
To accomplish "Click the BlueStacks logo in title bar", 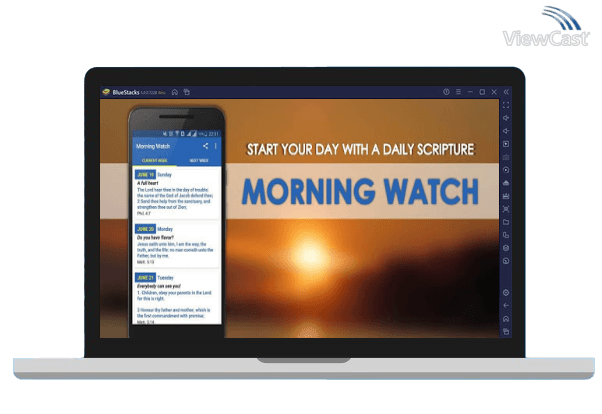I will [x=106, y=92].
